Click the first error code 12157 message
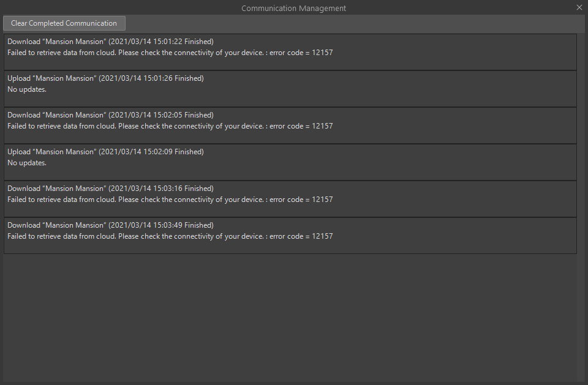Screen dimensions: 588x385 pos(170,53)
